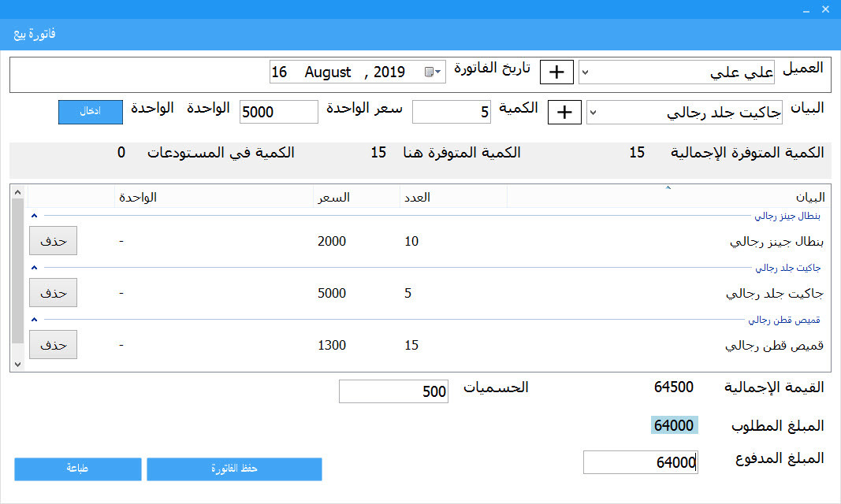The width and height of the screenshot is (841, 504).
Task: Click the طباعة print button
Action: pos(77,469)
